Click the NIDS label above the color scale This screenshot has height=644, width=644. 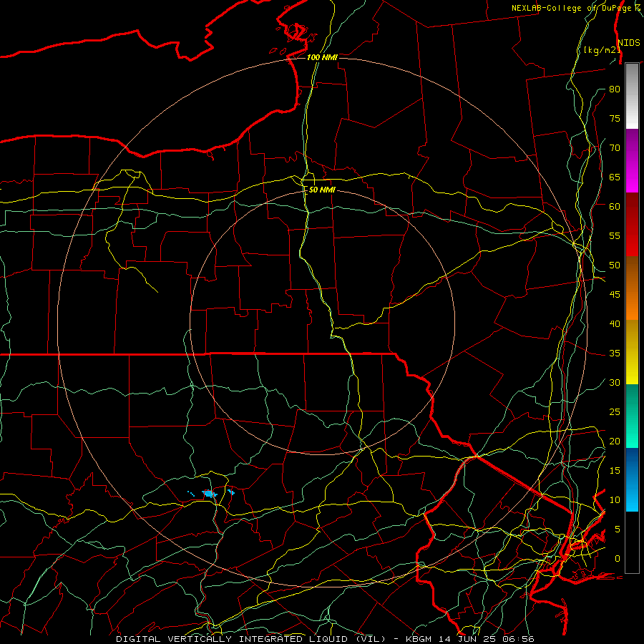pos(628,43)
